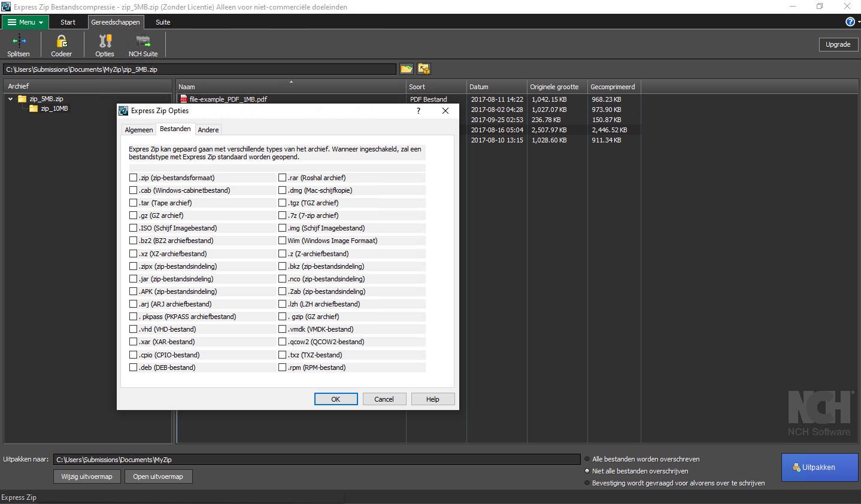The height and width of the screenshot is (504, 861).
Task: Click the PDF icon of file-example_PDF_1MB.pdf
Action: [184, 99]
